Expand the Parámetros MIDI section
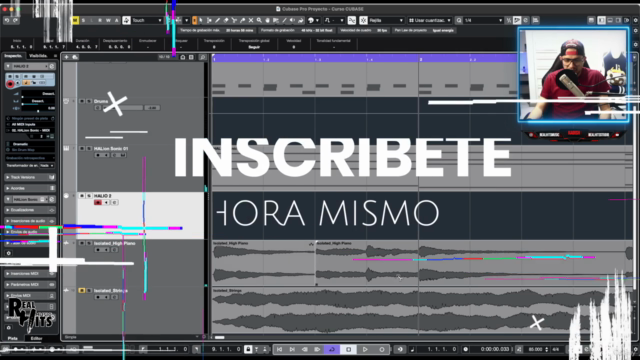Viewport: 640px width, 360px height. (x=29, y=284)
